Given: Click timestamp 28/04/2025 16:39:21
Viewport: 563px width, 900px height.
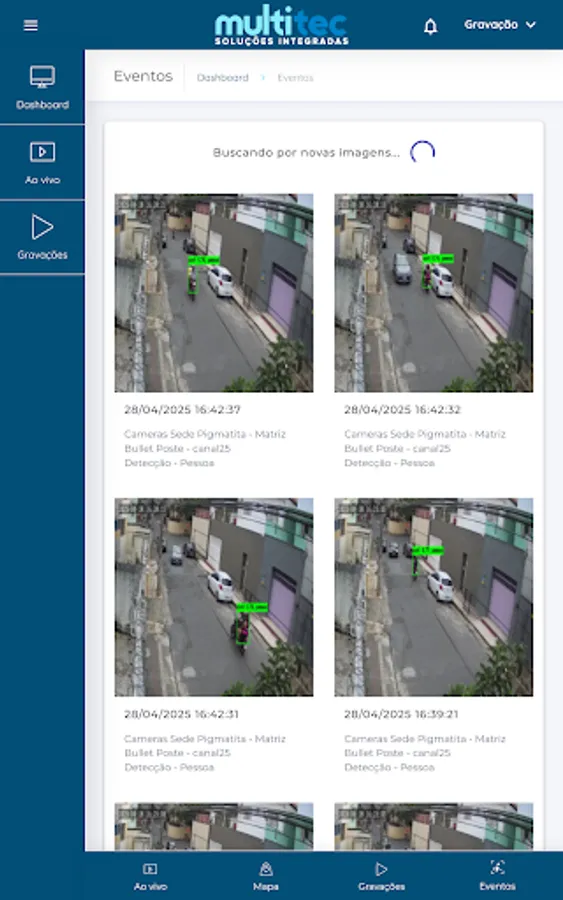Looking at the screenshot, I should click(x=401, y=714).
